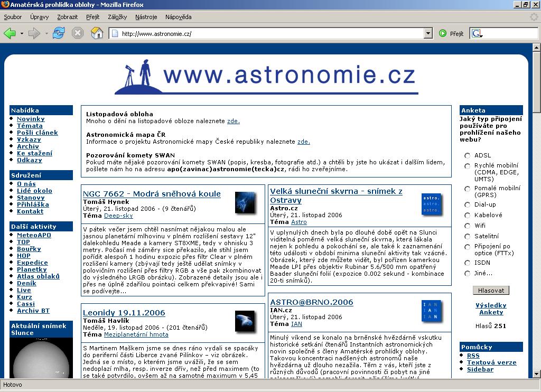Click the Hlasovat vote button
541x392 pixels.
[491, 291]
